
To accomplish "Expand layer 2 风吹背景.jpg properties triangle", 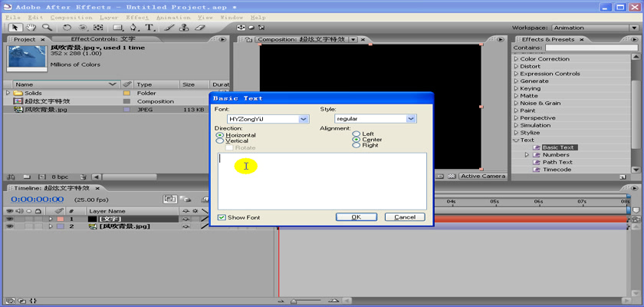I will pyautogui.click(x=51, y=226).
